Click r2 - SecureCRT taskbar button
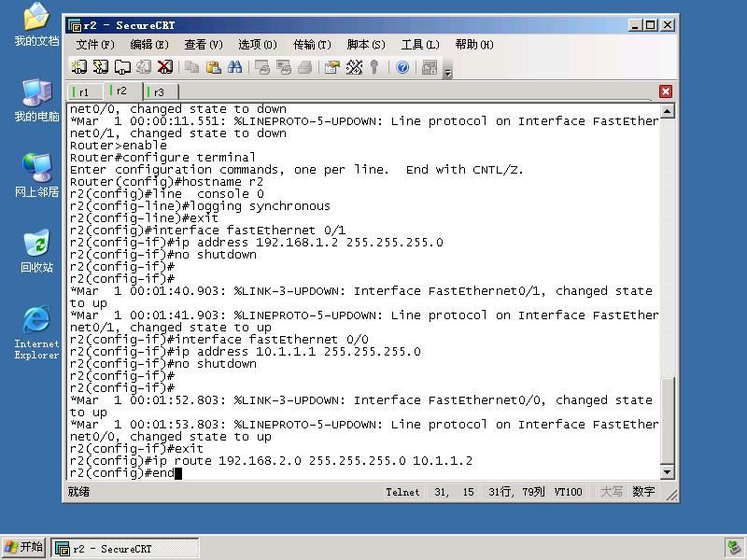Screen dimensions: 747x560 pyautogui.click(x=125, y=549)
